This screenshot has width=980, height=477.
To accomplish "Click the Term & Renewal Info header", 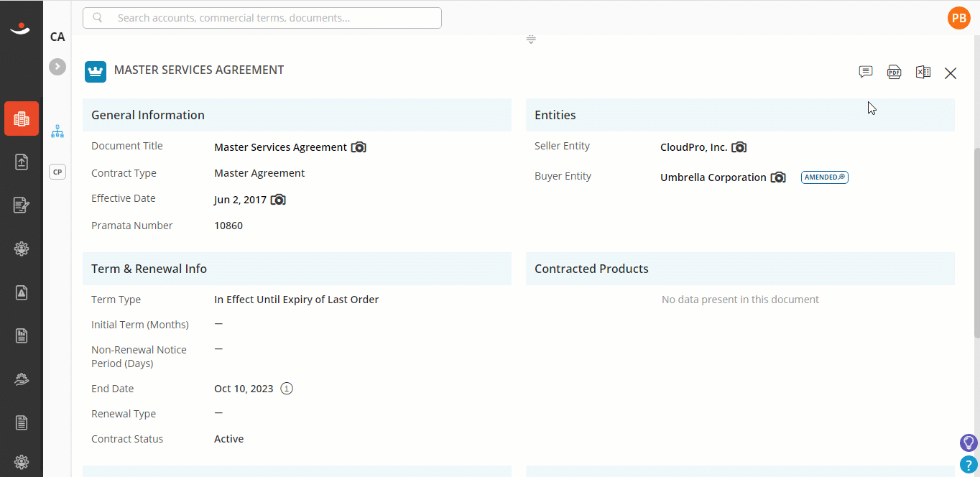I will coord(297,269).
